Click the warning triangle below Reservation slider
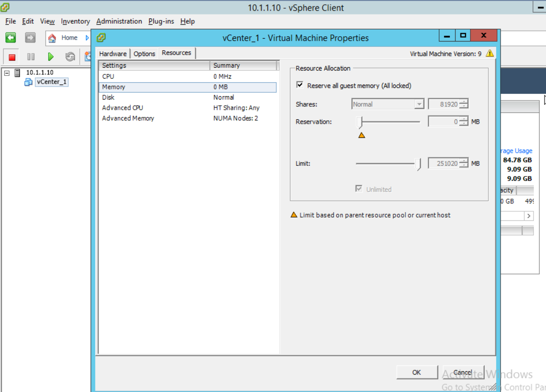The width and height of the screenshot is (546, 392). point(361,135)
